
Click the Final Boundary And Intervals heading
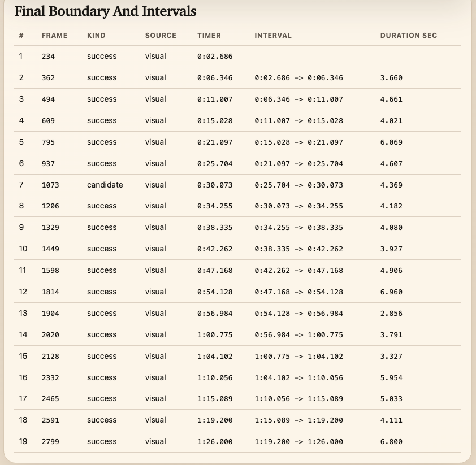click(105, 11)
